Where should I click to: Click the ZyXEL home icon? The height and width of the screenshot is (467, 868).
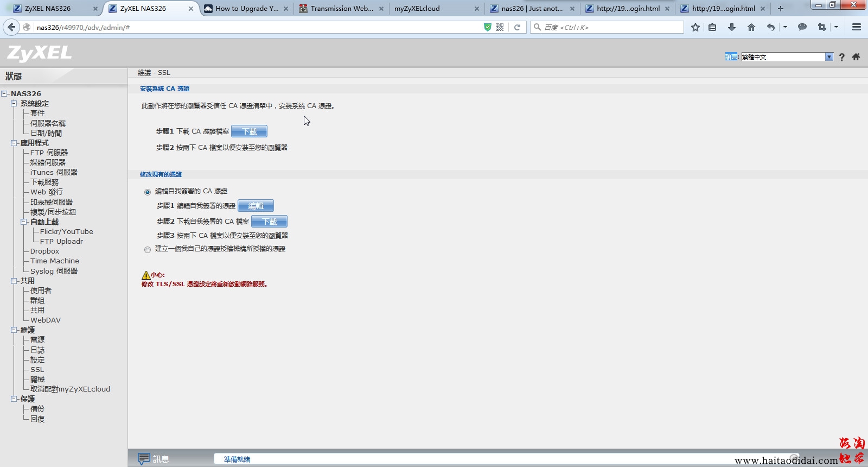[x=856, y=57]
